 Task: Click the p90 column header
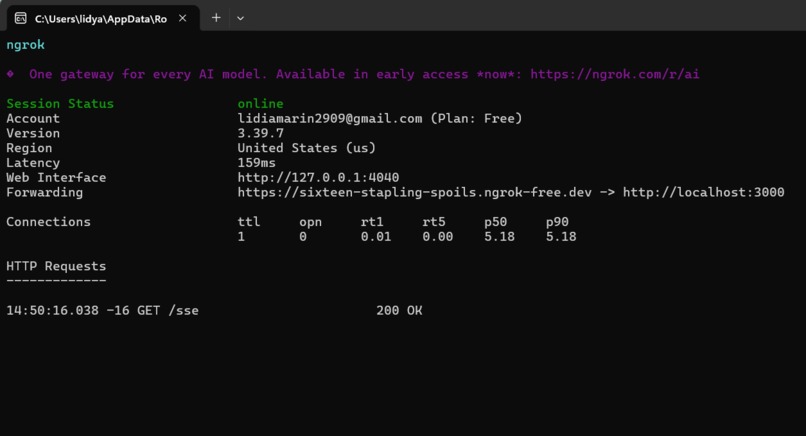(557, 222)
